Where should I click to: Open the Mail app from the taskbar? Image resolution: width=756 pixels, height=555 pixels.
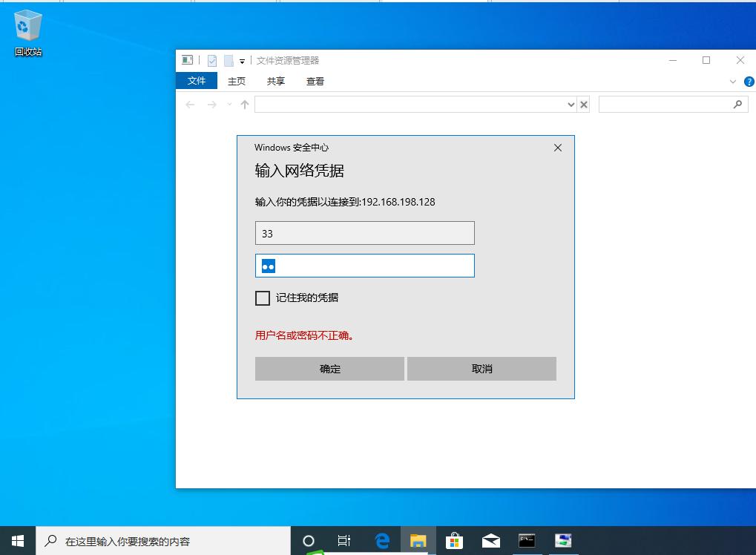[490, 540]
